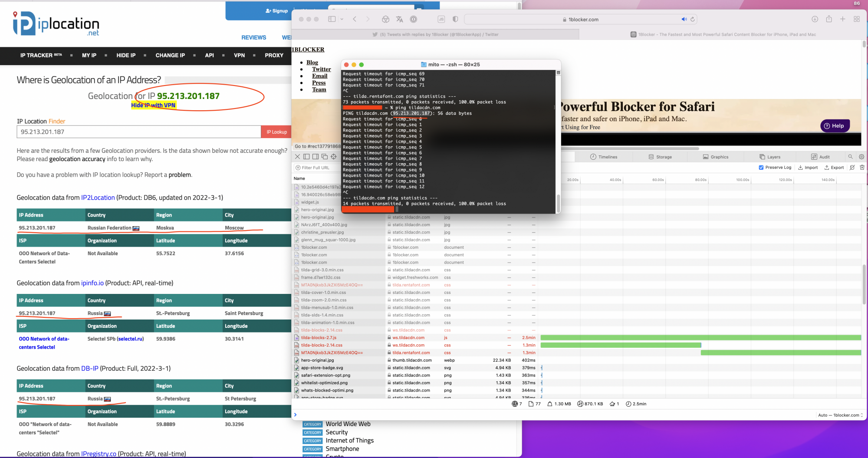The height and width of the screenshot is (458, 868).
Task: Click the iplocation.net logo
Action: coord(56,23)
